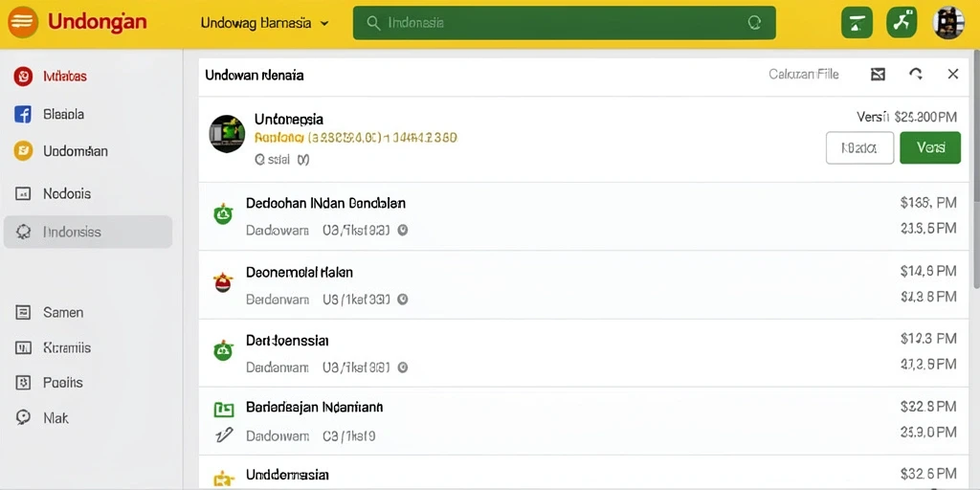The height and width of the screenshot is (490, 980).
Task: Click the Samen list icon
Action: coord(23,313)
